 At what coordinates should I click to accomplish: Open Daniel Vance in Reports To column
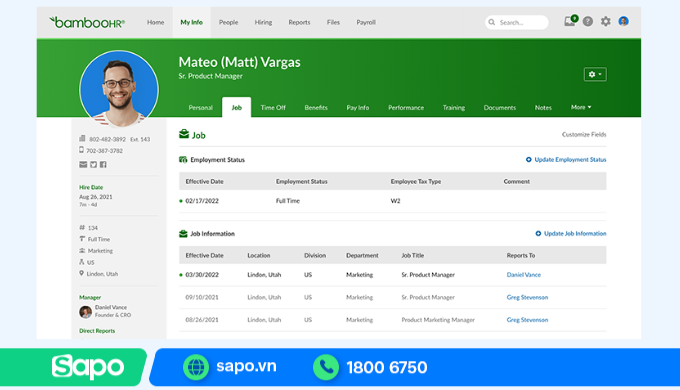pos(523,275)
